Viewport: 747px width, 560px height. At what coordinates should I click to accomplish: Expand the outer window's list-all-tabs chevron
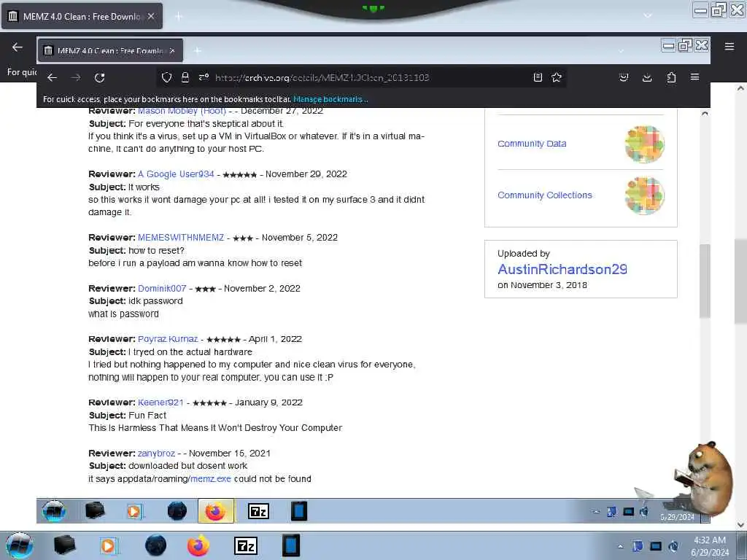647,16
